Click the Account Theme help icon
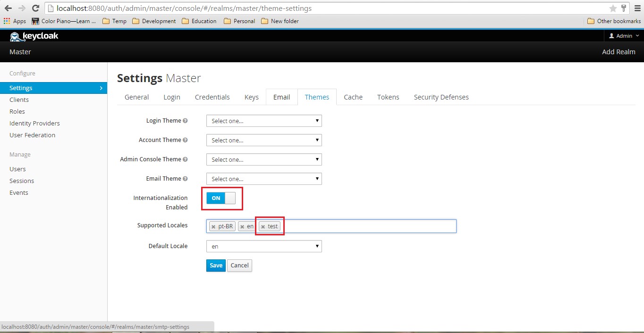This screenshot has width=644, height=333. [x=185, y=140]
